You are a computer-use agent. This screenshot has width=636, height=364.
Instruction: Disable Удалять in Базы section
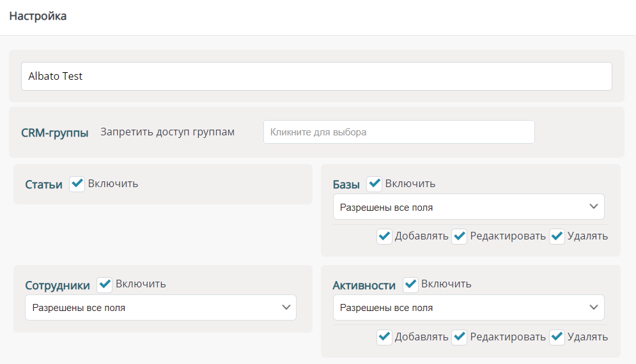coord(557,236)
